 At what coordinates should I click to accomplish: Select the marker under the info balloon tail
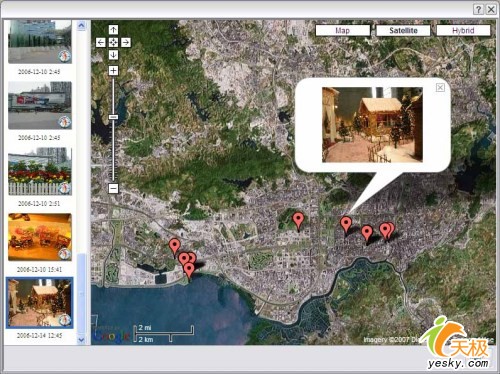point(346,224)
